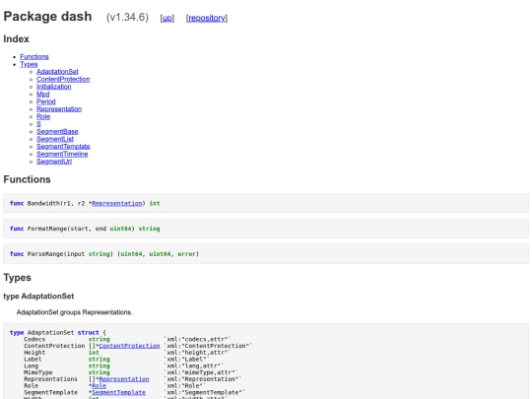Image resolution: width=532 pixels, height=399 pixels.
Task: Jump to Functions in the index
Action: [34, 57]
